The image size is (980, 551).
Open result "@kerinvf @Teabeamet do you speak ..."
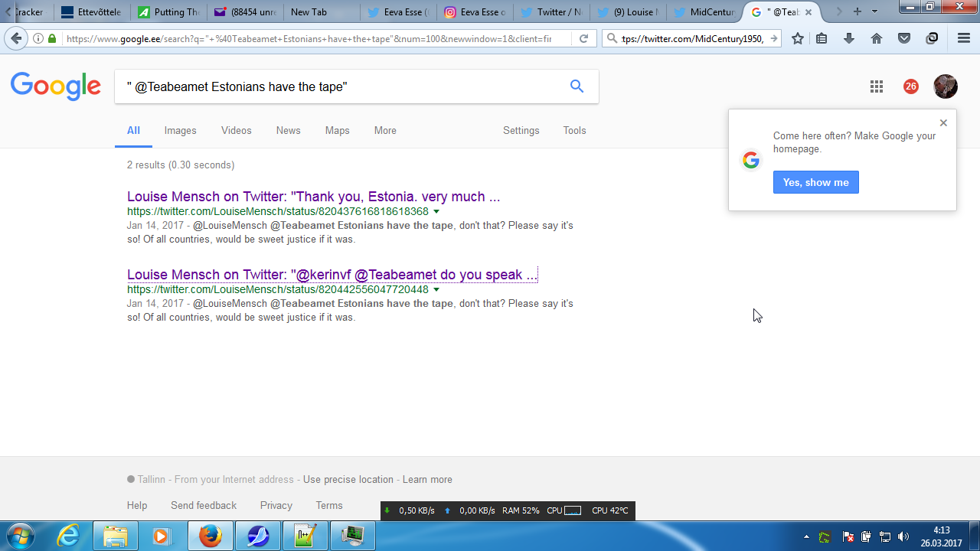[x=332, y=275]
